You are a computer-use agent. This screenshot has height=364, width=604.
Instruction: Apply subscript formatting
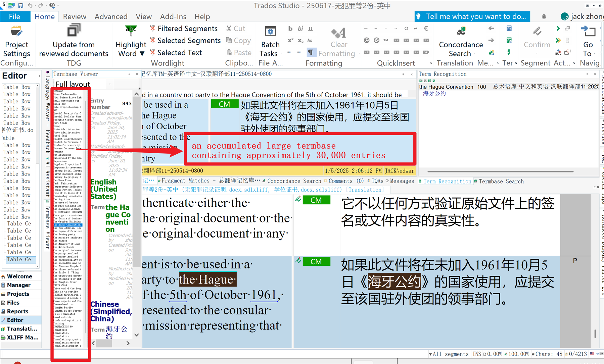point(300,41)
